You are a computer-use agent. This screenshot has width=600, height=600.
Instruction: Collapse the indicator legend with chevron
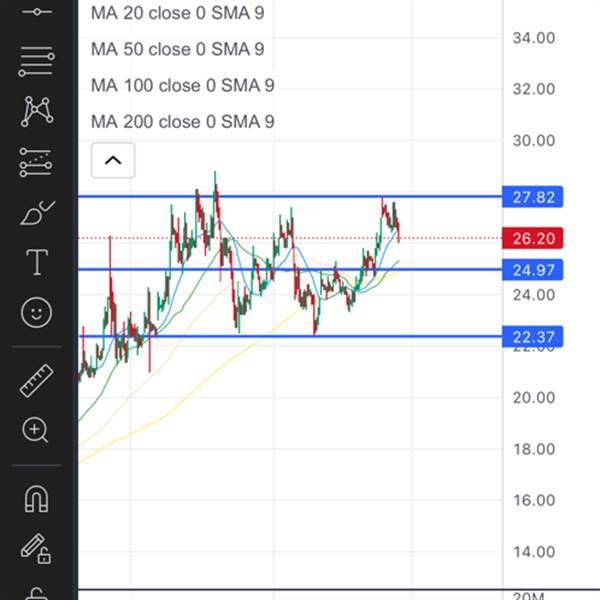point(113,160)
